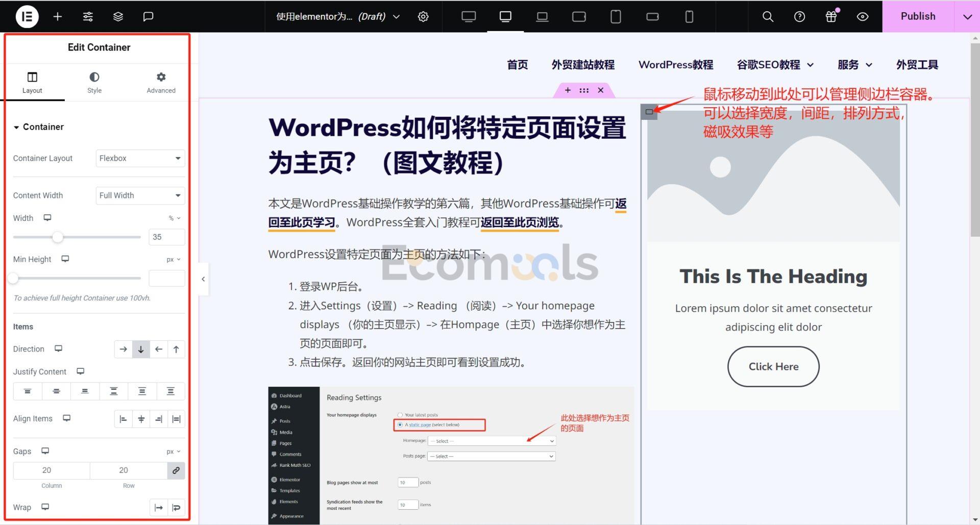The image size is (980, 525).
Task: Click container handle edit dots
Action: (x=584, y=90)
